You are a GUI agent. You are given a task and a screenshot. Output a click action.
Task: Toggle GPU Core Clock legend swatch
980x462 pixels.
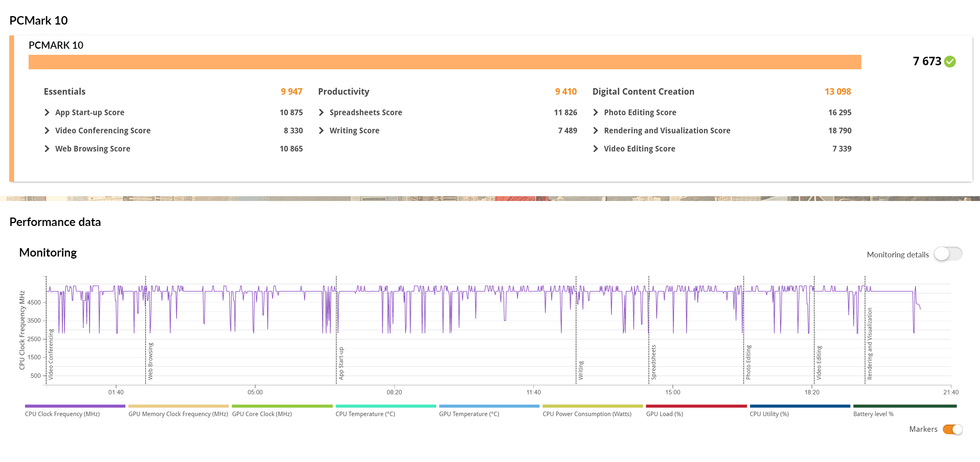[x=282, y=406]
